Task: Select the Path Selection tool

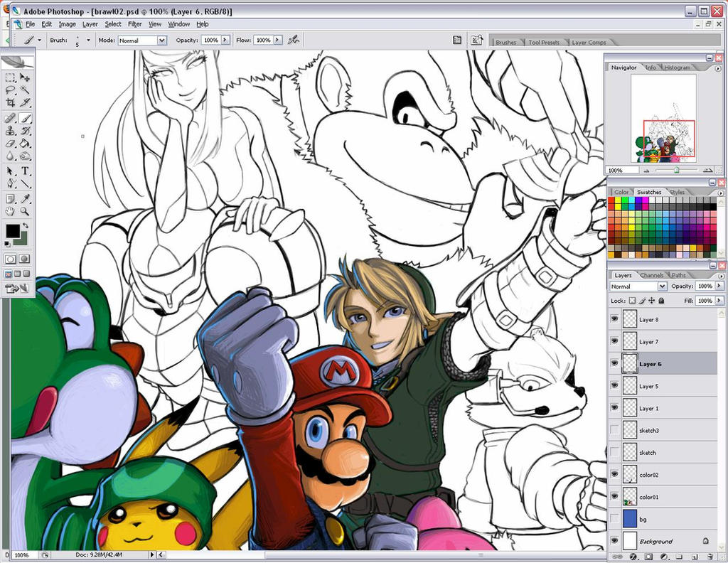Action: pos(10,171)
